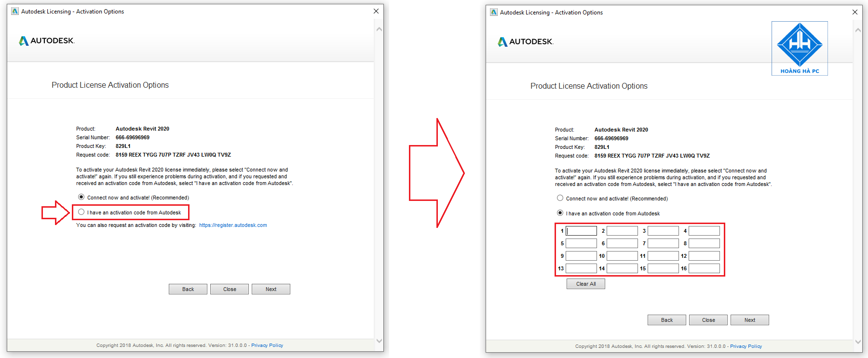Image resolution: width=868 pixels, height=358 pixels.
Task: Click 'Autodesk Revit 2020' product name in right window
Action: [621, 130]
